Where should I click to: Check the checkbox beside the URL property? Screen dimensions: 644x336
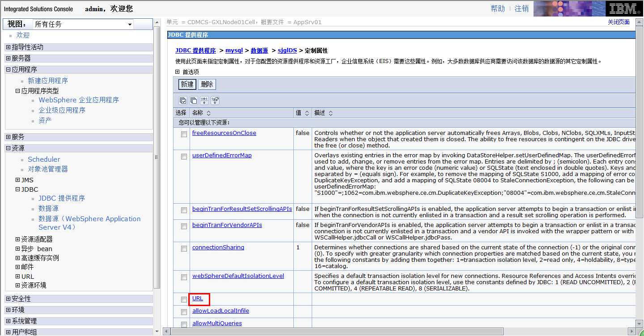(x=184, y=299)
